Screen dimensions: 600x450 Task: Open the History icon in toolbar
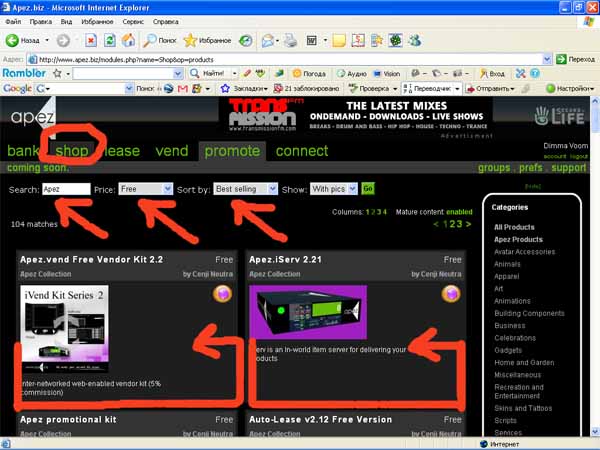pyautogui.click(x=245, y=40)
